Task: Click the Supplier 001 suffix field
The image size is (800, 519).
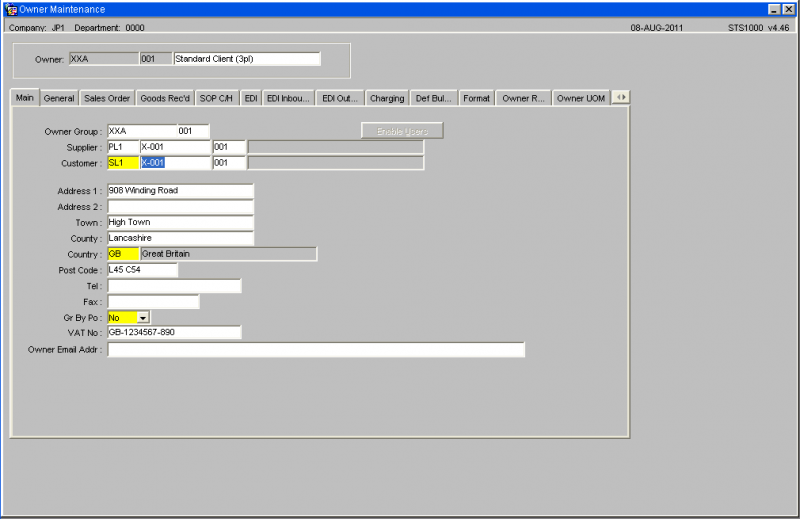Action: [229, 147]
